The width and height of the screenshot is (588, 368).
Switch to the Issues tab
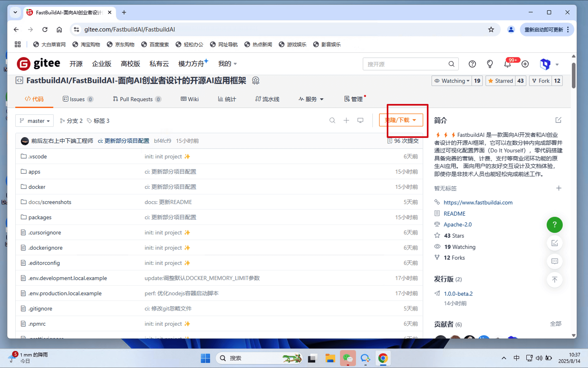(x=78, y=99)
